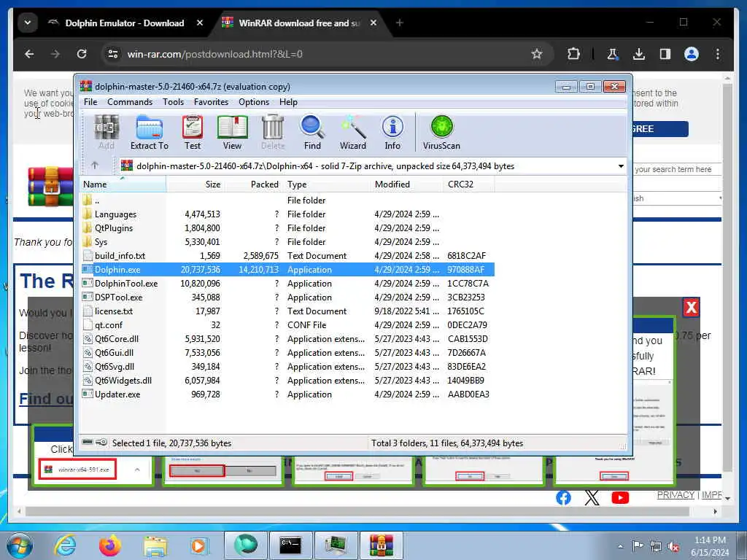
Task: Open the Options menu
Action: click(254, 102)
